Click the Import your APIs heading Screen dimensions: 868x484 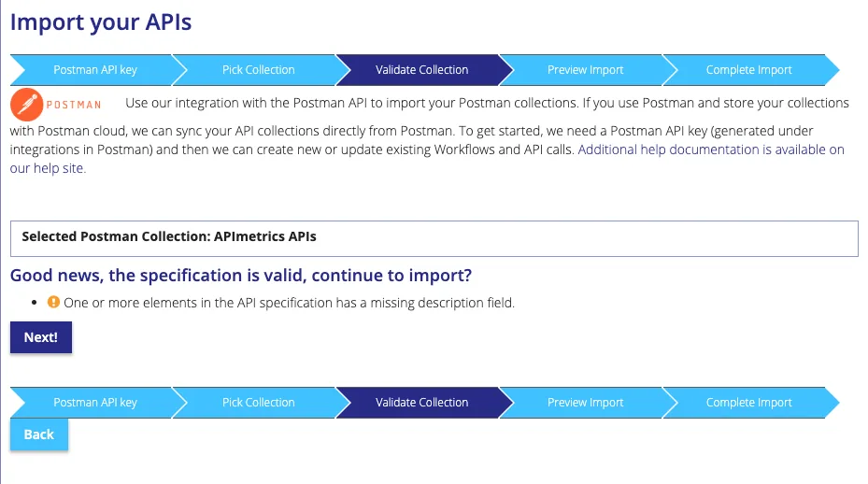tap(101, 22)
